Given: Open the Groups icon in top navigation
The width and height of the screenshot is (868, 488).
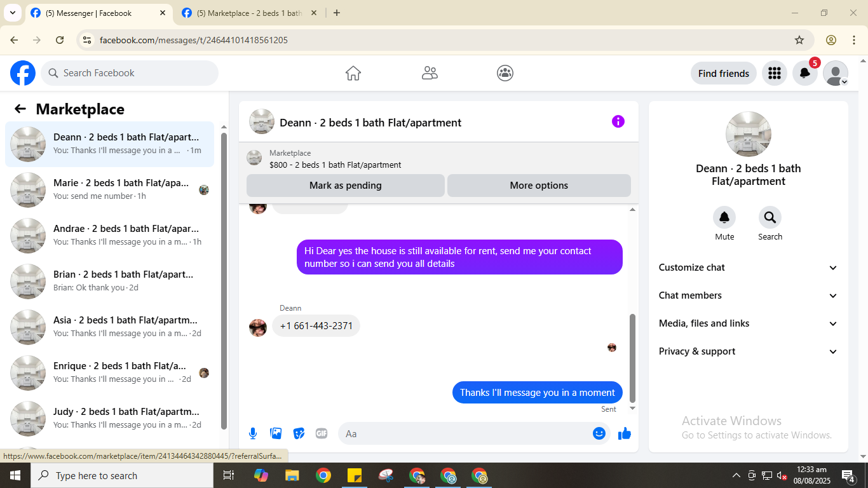Looking at the screenshot, I should pos(505,73).
